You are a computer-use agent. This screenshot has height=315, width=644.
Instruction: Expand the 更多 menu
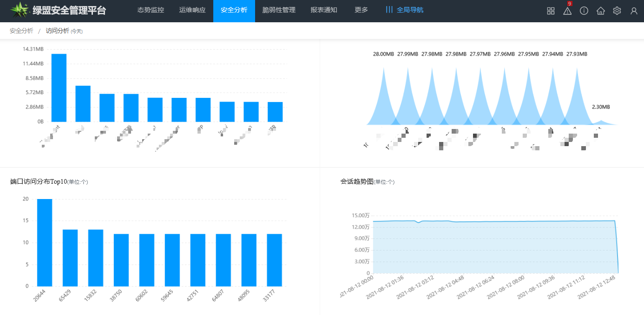361,10
